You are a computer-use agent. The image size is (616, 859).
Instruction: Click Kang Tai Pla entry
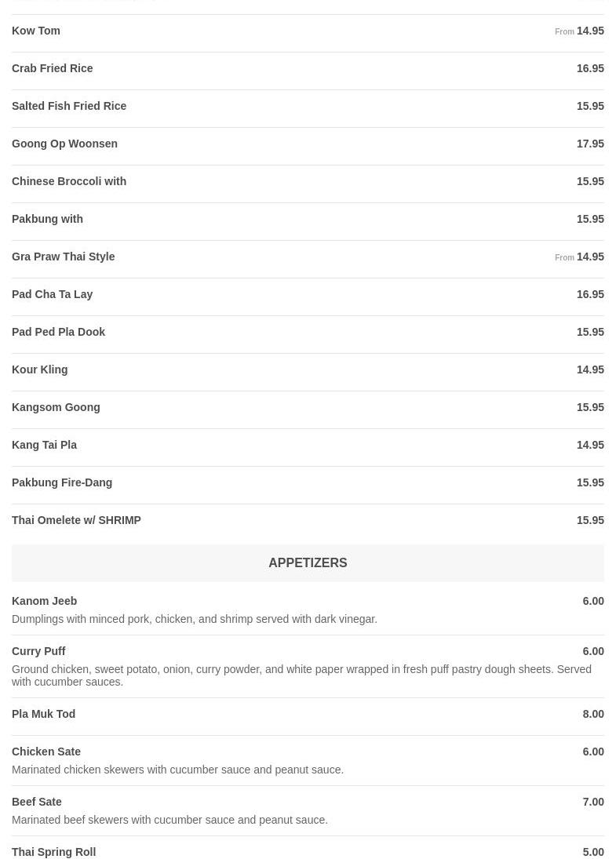pyautogui.click(x=45, y=445)
